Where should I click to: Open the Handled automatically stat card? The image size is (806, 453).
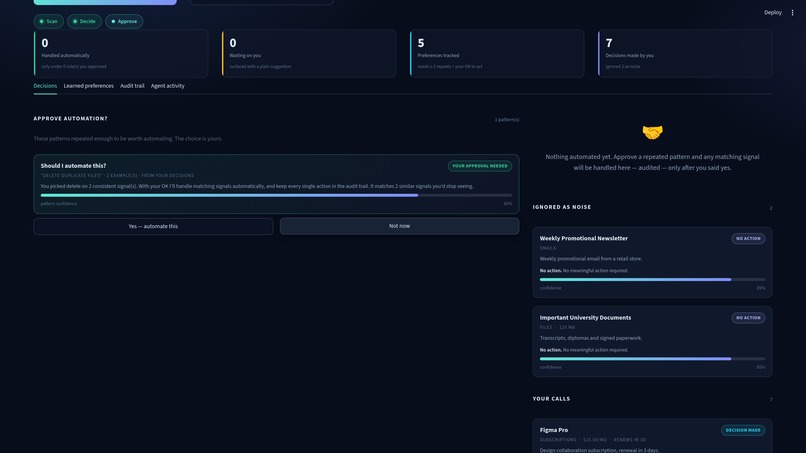click(x=121, y=53)
